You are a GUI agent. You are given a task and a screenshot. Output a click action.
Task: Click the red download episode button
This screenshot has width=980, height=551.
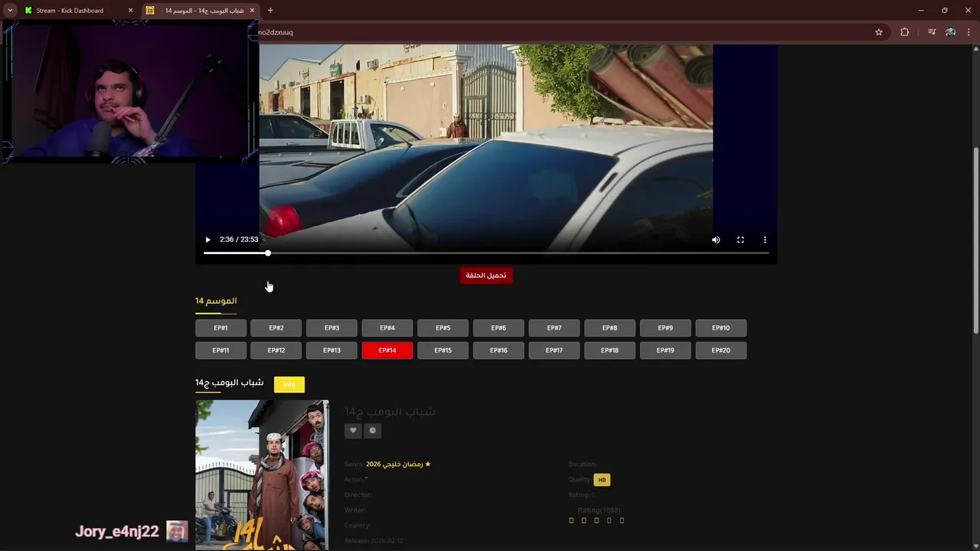click(486, 275)
